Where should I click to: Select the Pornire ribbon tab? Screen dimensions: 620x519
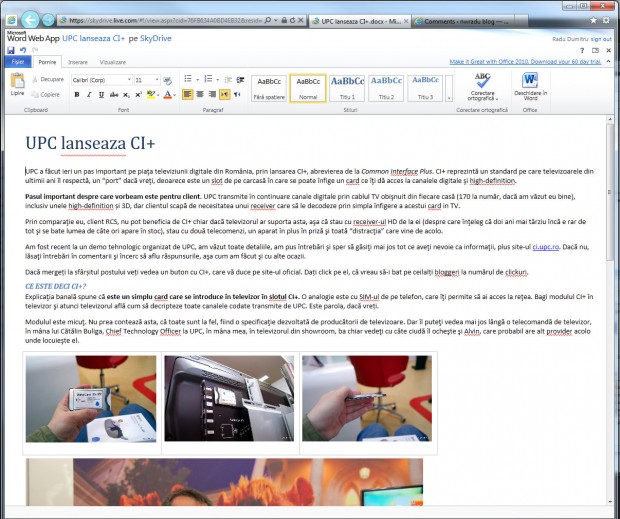tap(47, 62)
